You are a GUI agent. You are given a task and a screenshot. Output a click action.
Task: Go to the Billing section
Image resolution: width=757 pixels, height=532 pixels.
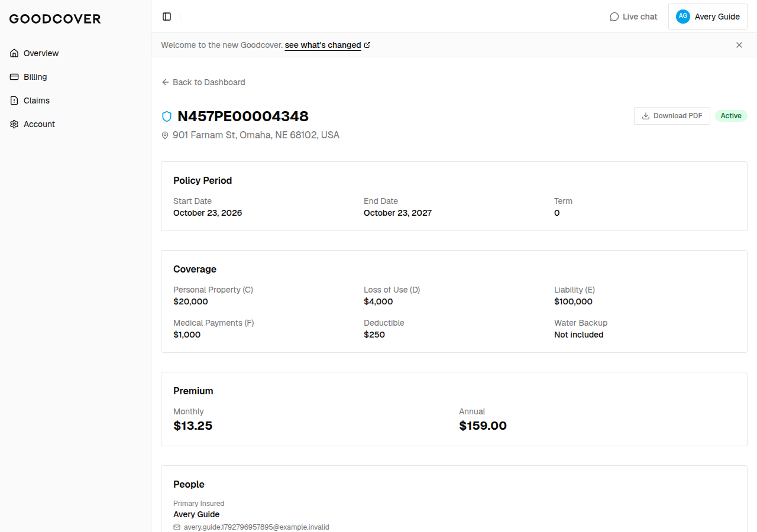(76, 77)
